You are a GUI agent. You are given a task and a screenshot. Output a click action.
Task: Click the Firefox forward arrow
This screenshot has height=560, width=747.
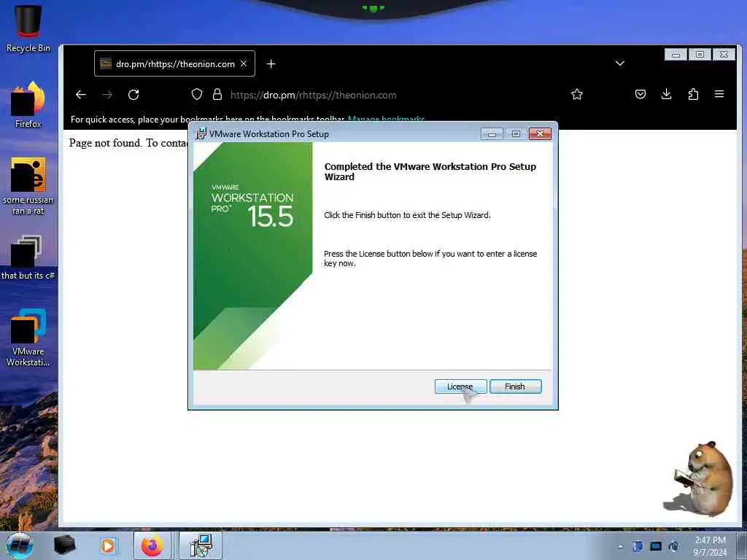(x=107, y=95)
